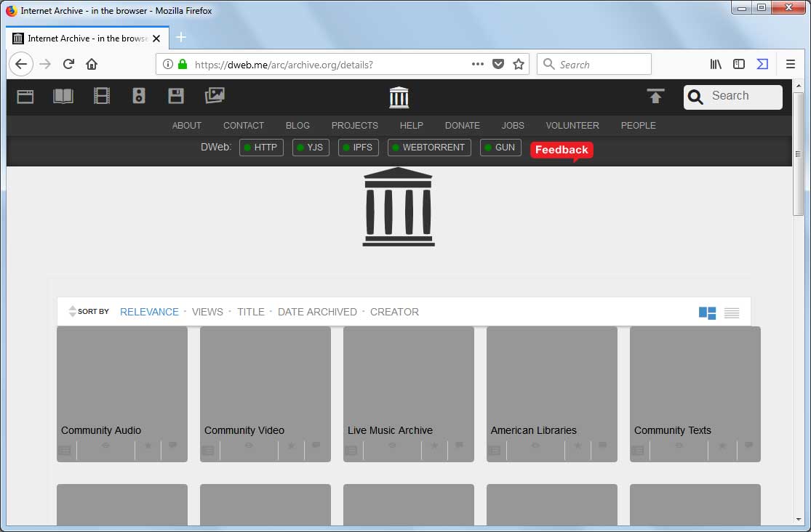811x532 pixels.
Task: Open the BLOG menu item
Action: coord(297,126)
